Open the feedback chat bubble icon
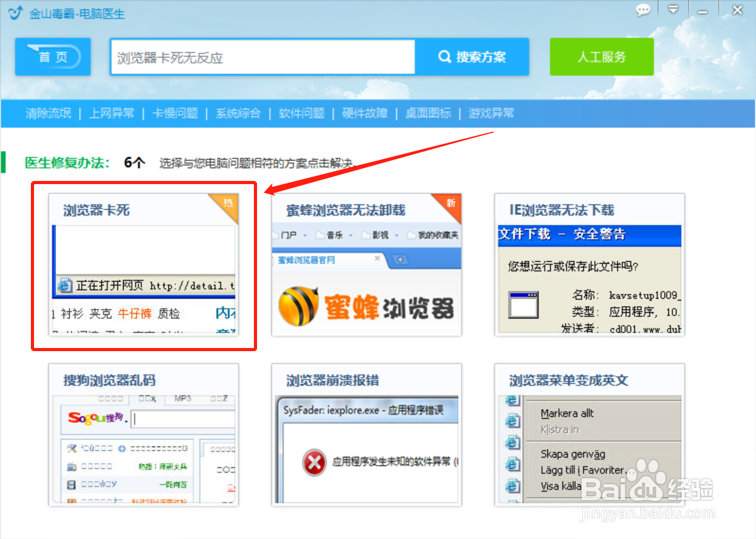 [x=643, y=10]
